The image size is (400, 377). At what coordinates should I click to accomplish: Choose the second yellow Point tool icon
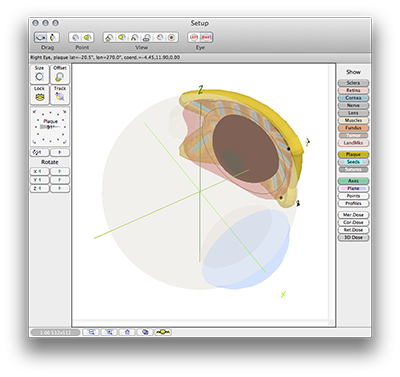pos(88,37)
